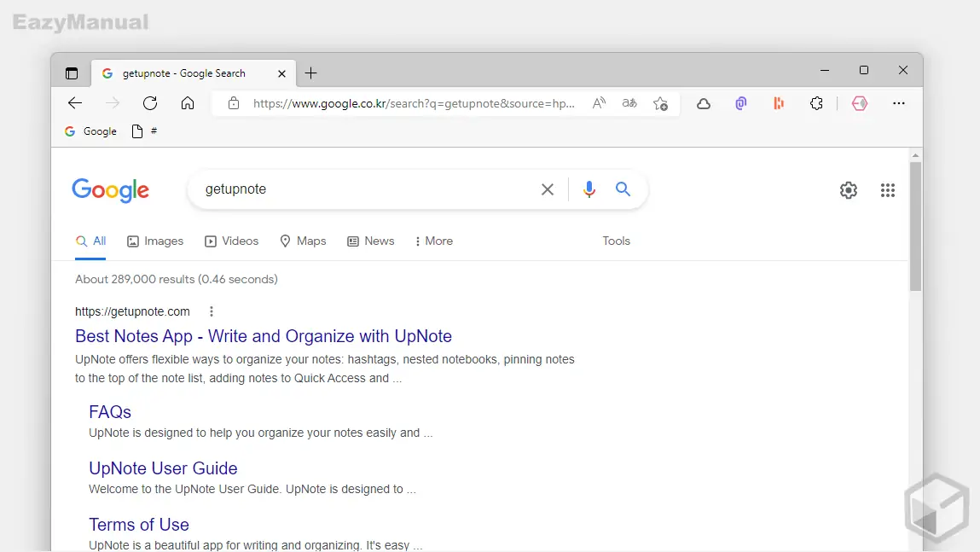The image size is (980, 552).
Task: Open the Best Notes App UpNote result
Action: 264,336
